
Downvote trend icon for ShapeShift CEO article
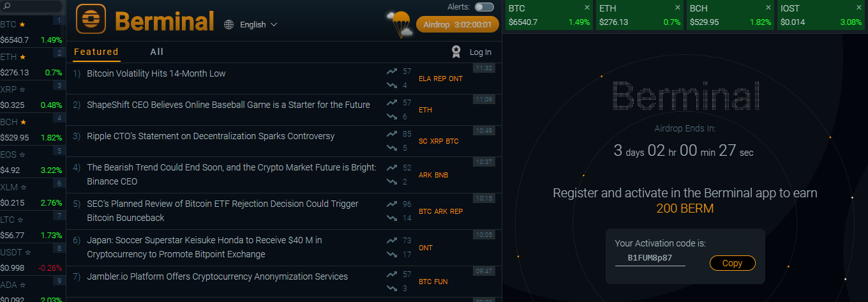(x=392, y=117)
